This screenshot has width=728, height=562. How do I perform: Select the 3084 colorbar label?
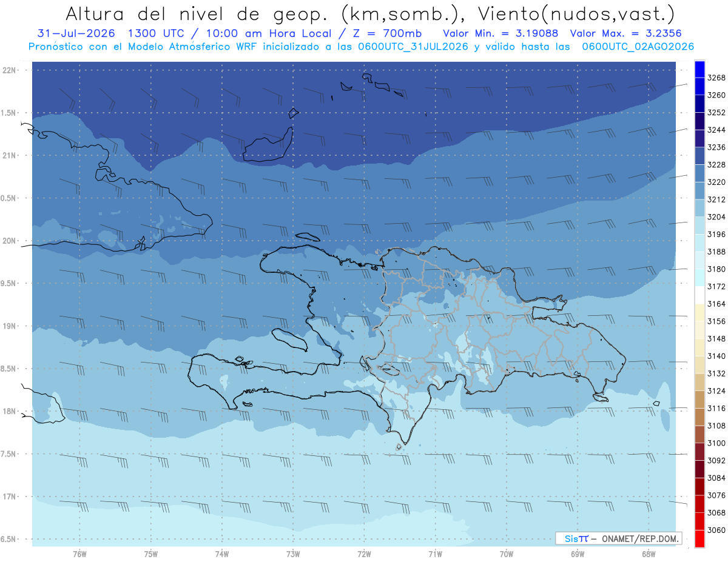click(x=716, y=478)
